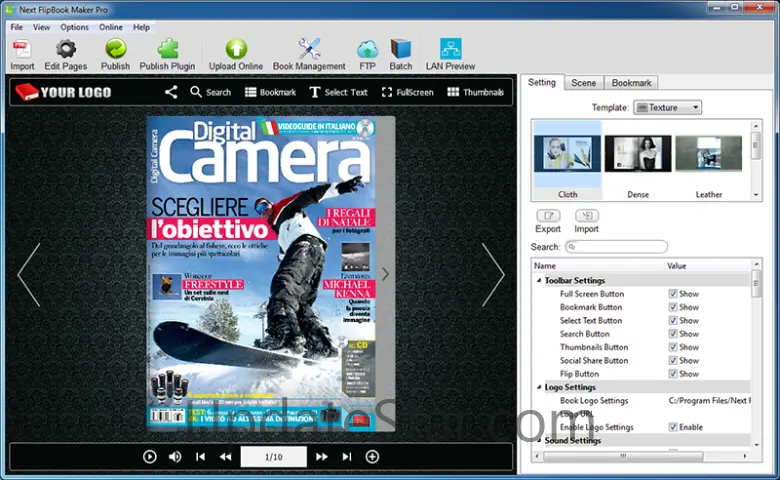Switch to the Scene tab
Viewport: 780px width, 480px height.
pos(583,83)
